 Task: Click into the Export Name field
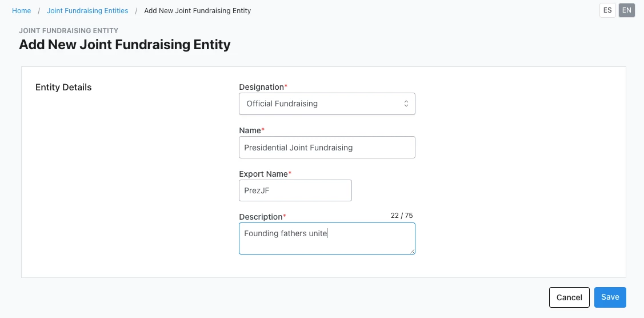point(295,191)
